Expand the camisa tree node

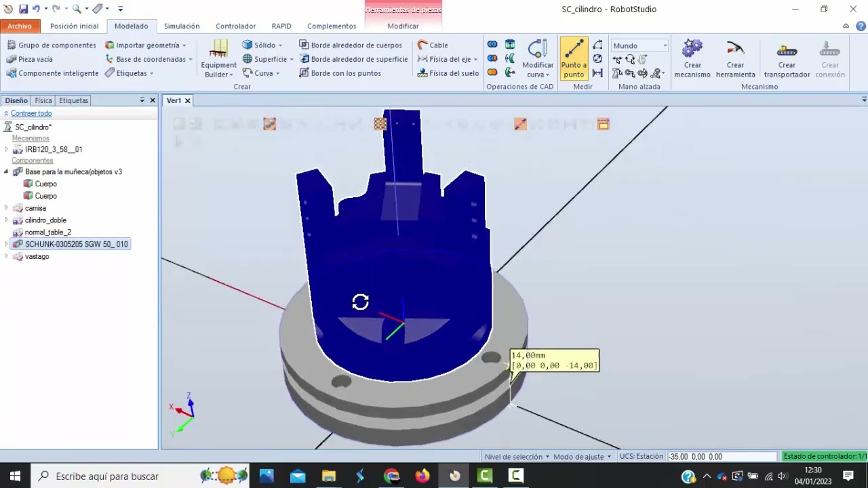point(7,208)
